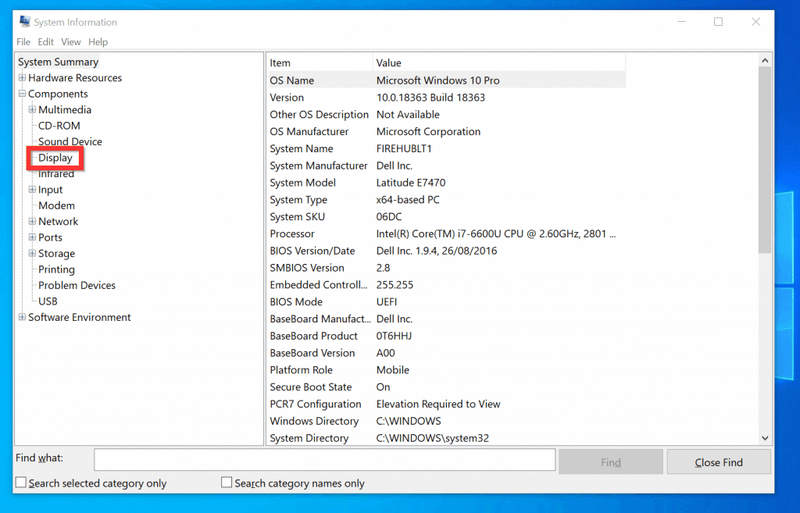This screenshot has width=800, height=513.
Task: Collapse the Components node
Action: (22, 93)
